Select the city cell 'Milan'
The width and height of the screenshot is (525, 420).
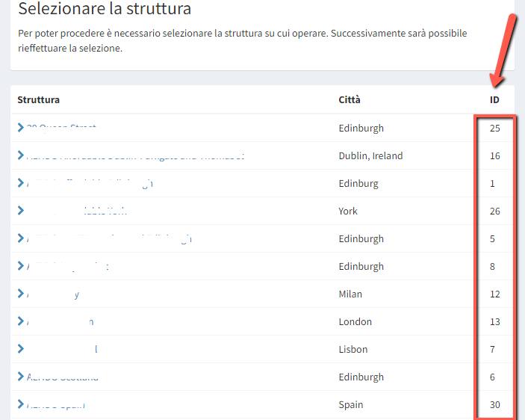click(350, 294)
